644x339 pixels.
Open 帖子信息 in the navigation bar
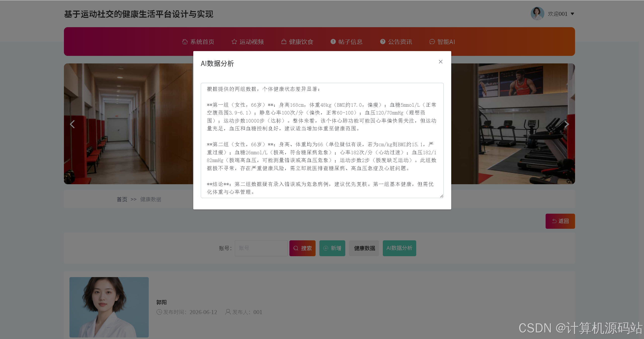pyautogui.click(x=347, y=42)
